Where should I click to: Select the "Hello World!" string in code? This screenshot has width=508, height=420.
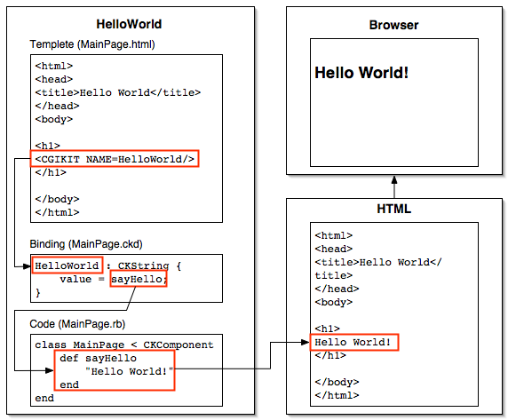click(129, 371)
